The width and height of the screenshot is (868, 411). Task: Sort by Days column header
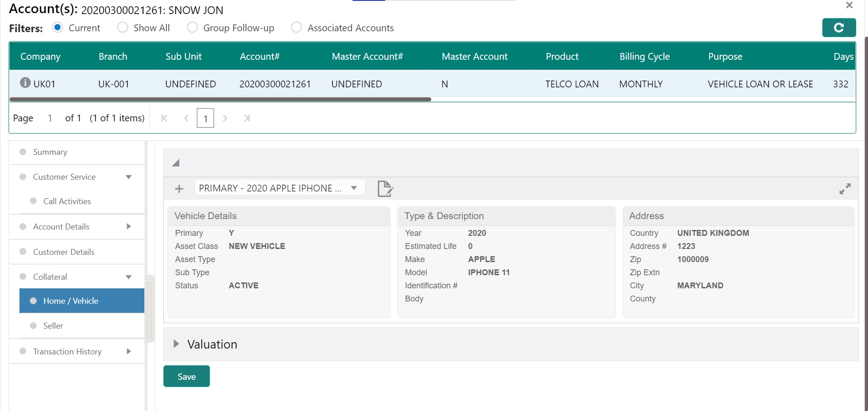(x=844, y=56)
